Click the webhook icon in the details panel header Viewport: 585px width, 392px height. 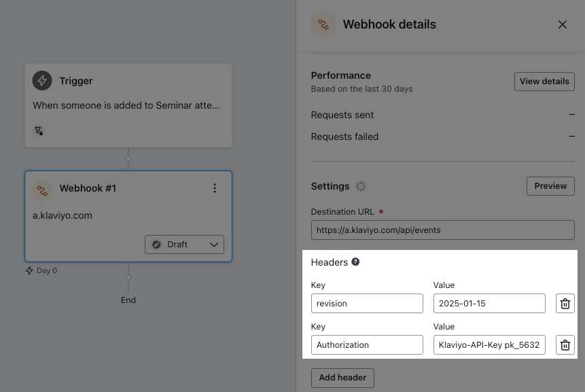click(x=323, y=24)
